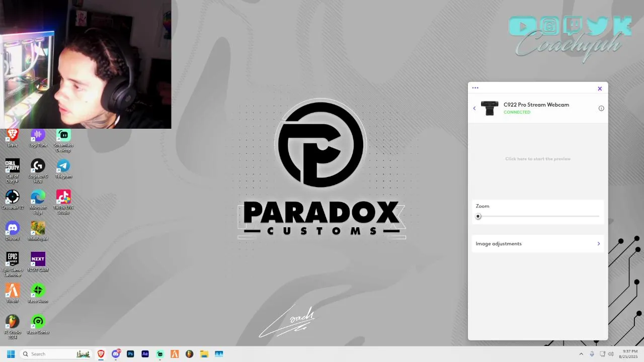The image size is (644, 362).
Task: Switch to Brave in the taskbar
Action: [101, 354]
